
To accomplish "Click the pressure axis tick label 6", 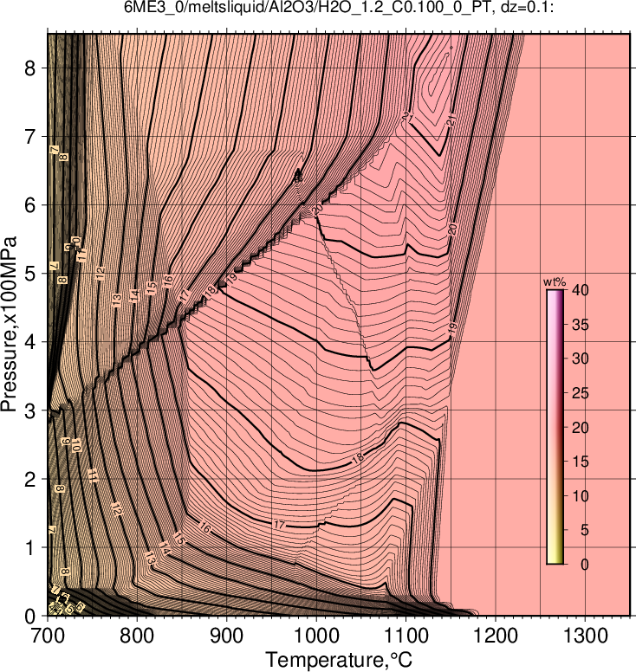I will pos(29,205).
